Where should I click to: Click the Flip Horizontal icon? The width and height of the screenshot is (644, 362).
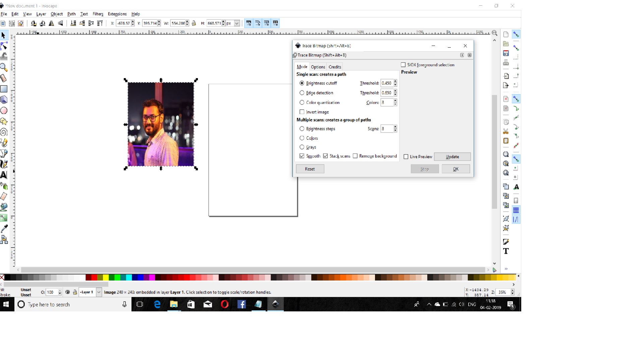[51, 23]
